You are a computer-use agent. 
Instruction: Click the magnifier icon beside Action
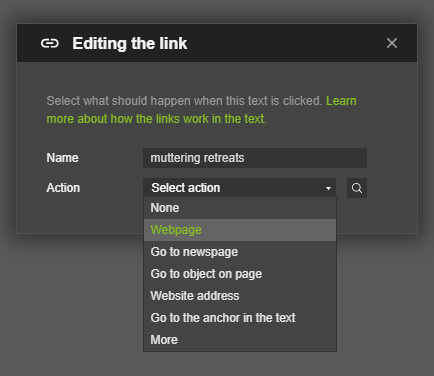pos(357,188)
